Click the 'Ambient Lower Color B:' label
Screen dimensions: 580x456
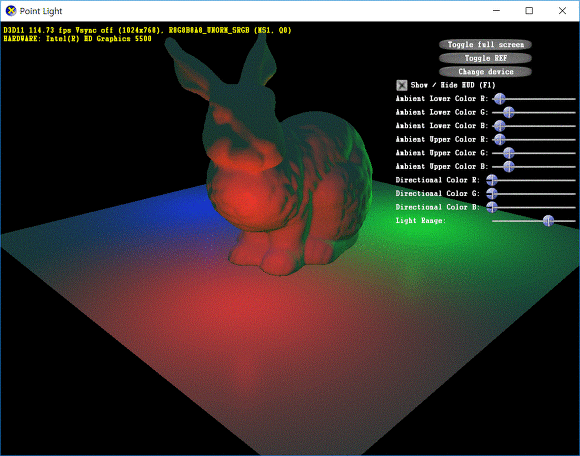point(442,126)
